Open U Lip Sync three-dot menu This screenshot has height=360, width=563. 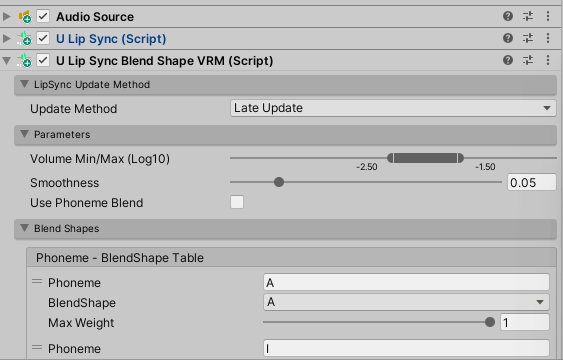548,38
